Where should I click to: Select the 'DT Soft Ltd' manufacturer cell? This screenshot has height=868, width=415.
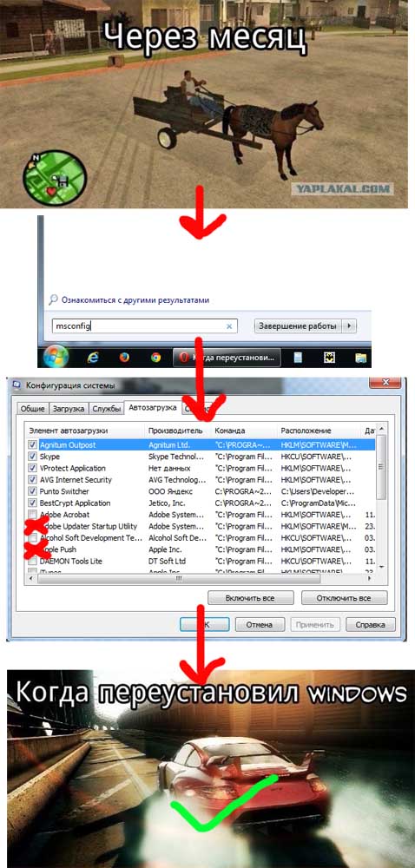[167, 562]
